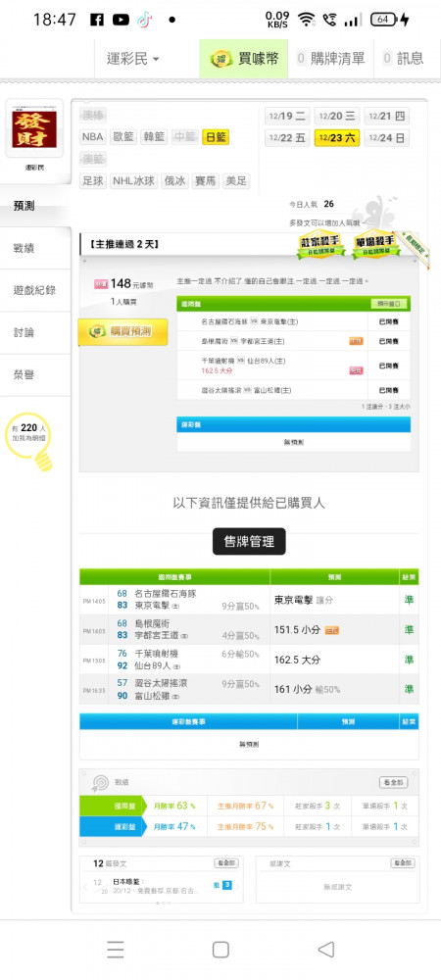441x980 pixels.
Task: Tap the 單場殺手 badge icon
Action: pyautogui.click(x=374, y=246)
